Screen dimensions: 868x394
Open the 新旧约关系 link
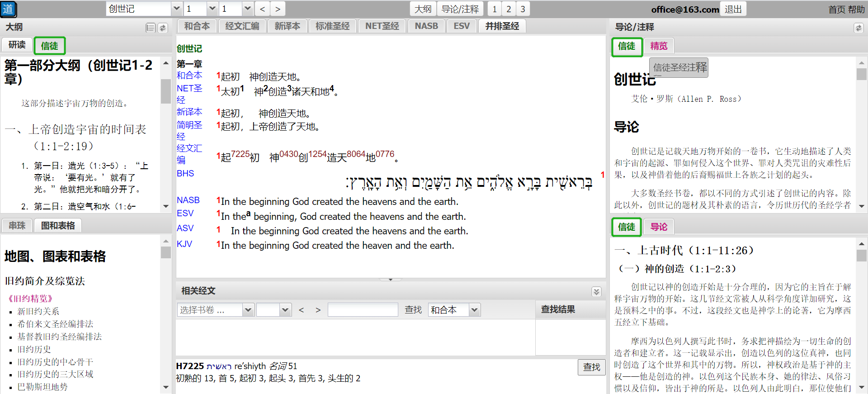tap(38, 311)
